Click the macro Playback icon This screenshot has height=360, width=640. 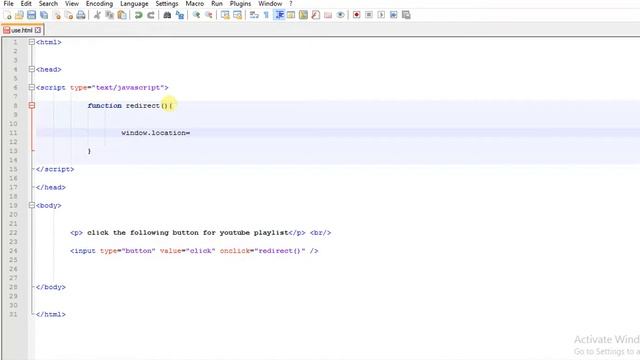coord(381,15)
